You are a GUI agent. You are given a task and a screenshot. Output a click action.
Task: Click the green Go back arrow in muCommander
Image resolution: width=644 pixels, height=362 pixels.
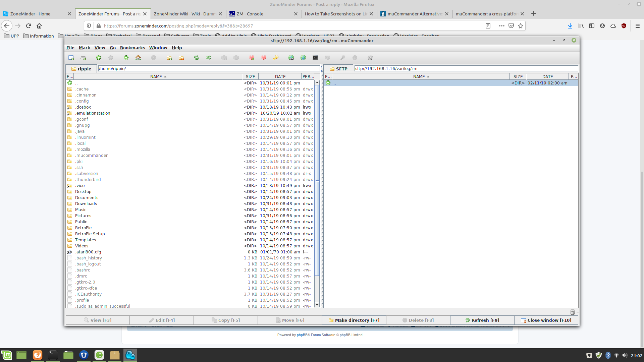[99, 58]
